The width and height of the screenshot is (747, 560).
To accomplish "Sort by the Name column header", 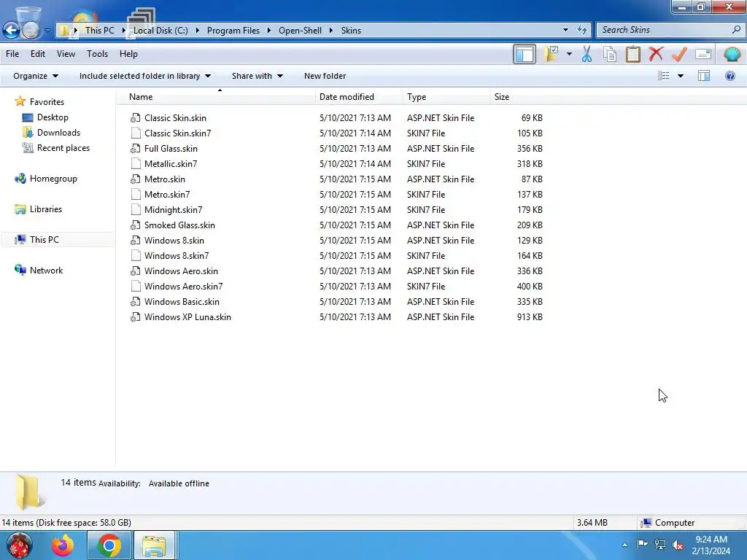I will (215, 97).
